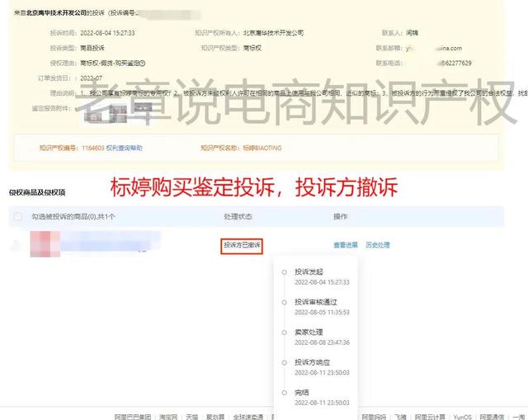Click 北京腾华技术开发公司 in the 知识产权所有人 field
This screenshot has width=528, height=420.
tap(273, 33)
